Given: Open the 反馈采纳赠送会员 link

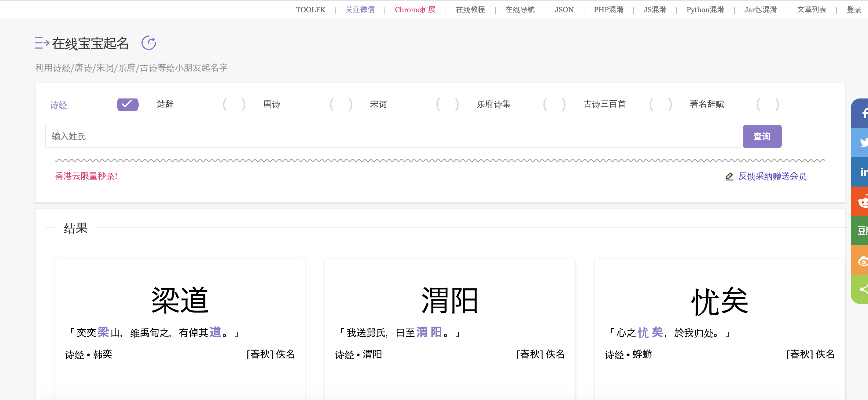Looking at the screenshot, I should 772,176.
